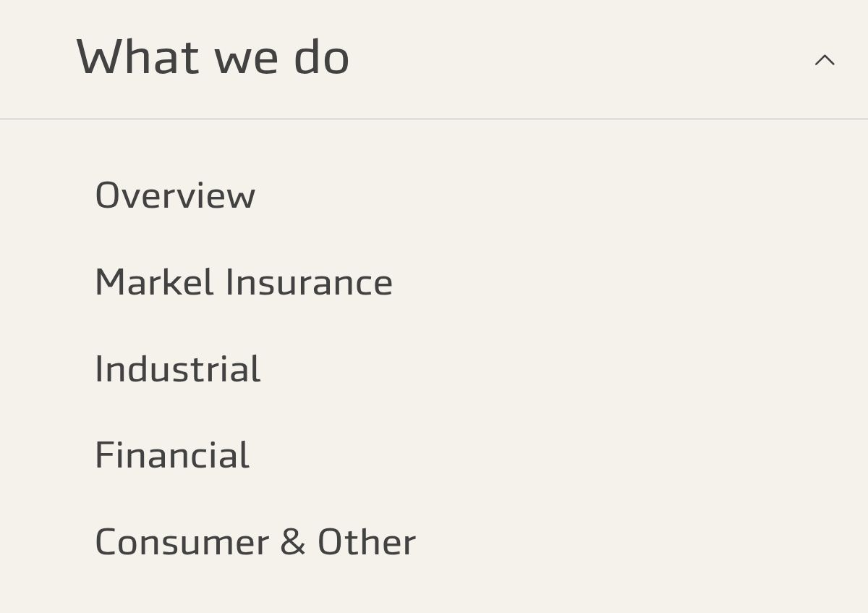The image size is (868, 613).
Task: Open Consumer & Other page
Action: point(255,542)
